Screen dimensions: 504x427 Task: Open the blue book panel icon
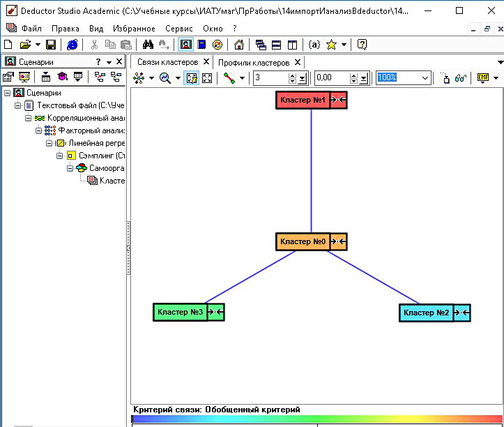(x=201, y=45)
